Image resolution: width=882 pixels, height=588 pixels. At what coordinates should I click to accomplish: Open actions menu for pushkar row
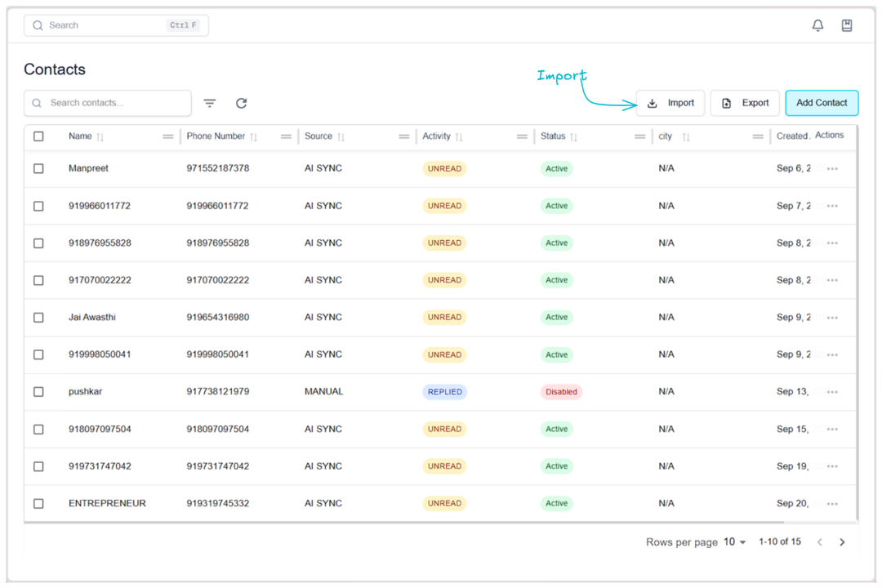pos(832,392)
